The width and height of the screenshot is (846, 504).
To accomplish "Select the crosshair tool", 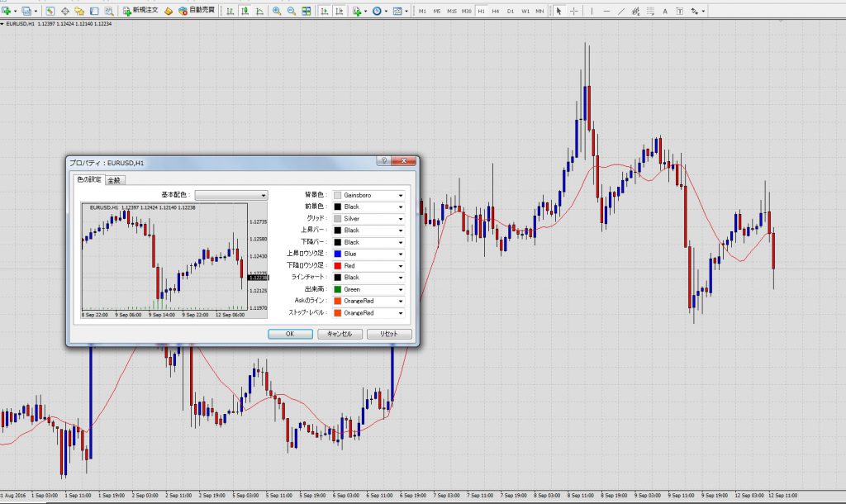I will point(574,11).
